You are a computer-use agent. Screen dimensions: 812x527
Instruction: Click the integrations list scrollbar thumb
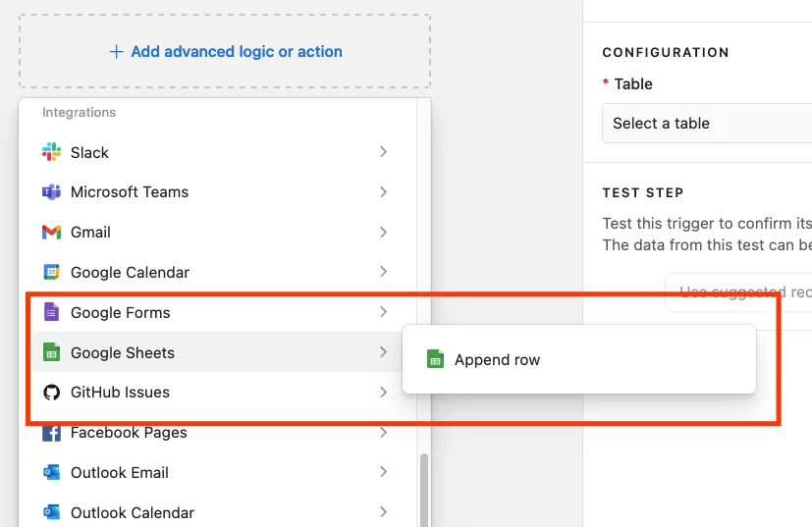tap(423, 491)
